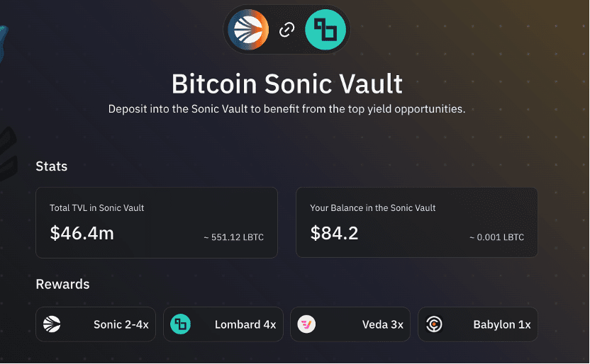
Task: Click the ~ 0.001 LBTC amount
Action: (496, 237)
